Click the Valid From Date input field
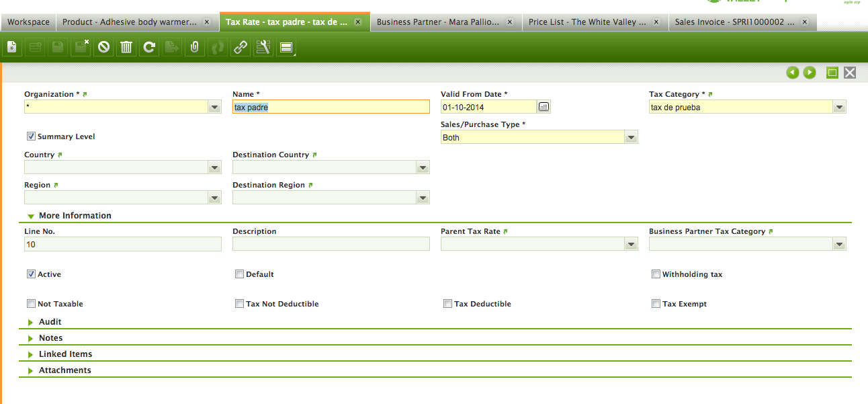 488,107
